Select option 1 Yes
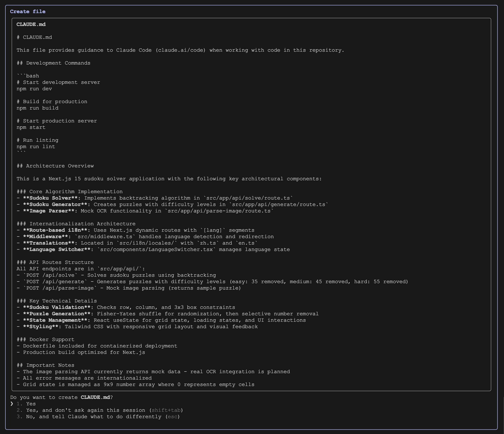This screenshot has width=504, height=434. pos(26,404)
